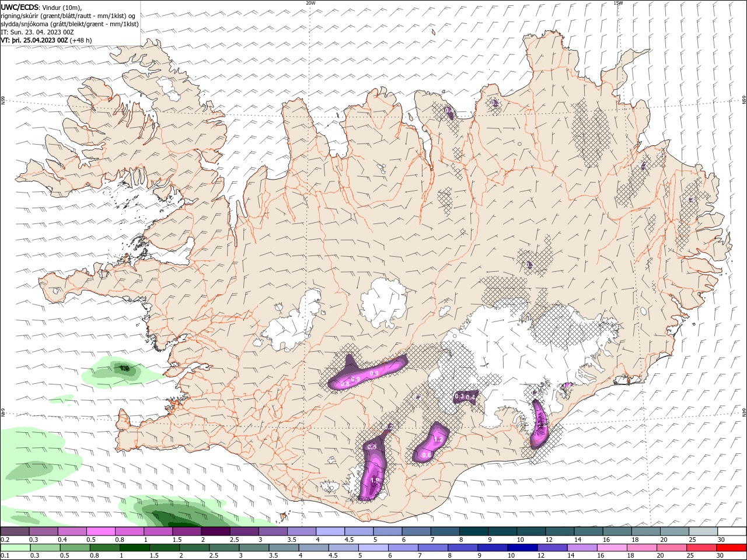Click the '1.9' value in the southern snow patch
Viewport: 747px width, 560px height.
[375, 480]
